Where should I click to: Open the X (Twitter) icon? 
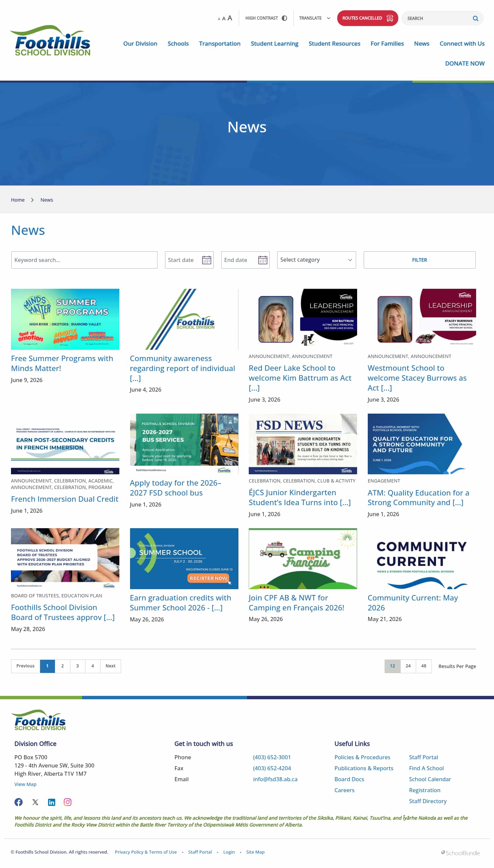coord(35,802)
